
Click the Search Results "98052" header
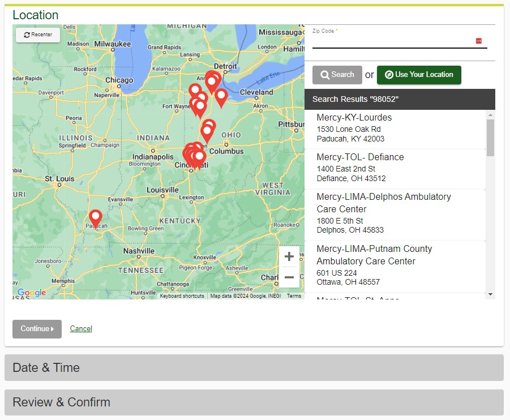pos(400,99)
